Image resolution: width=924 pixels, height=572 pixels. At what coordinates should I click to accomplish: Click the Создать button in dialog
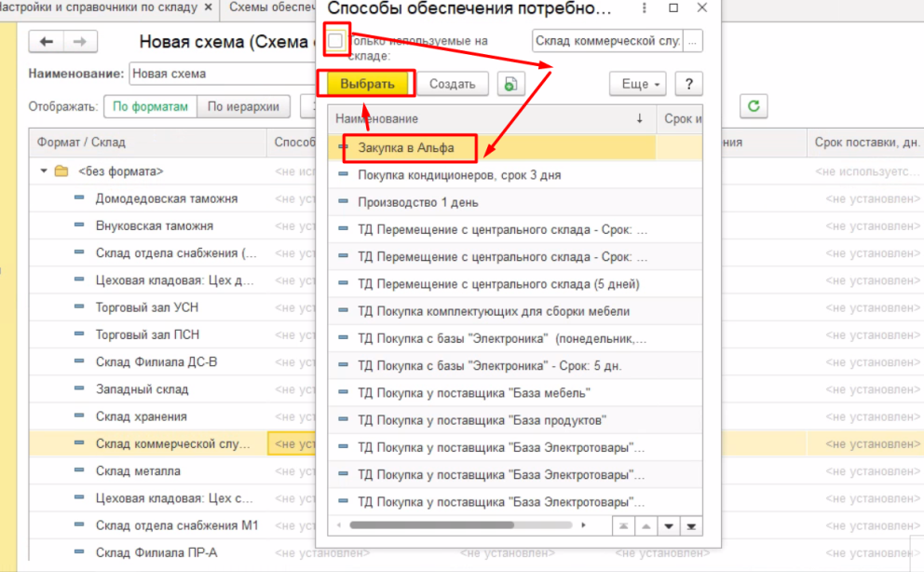pos(452,84)
